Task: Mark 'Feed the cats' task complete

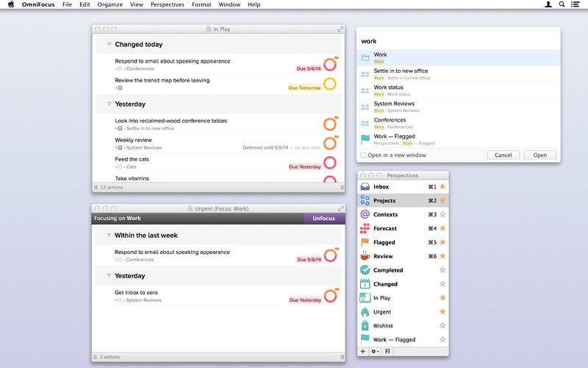Action: pos(330,163)
